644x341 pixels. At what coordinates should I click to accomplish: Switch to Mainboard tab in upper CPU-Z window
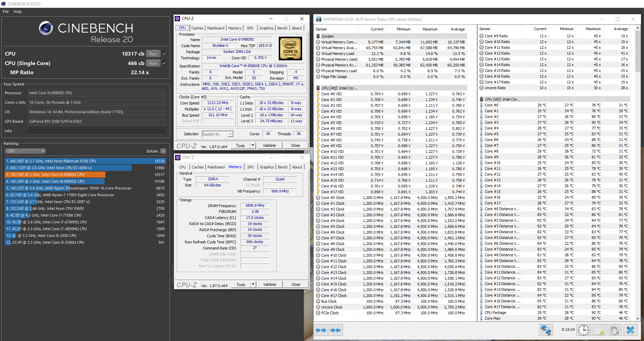coord(216,28)
